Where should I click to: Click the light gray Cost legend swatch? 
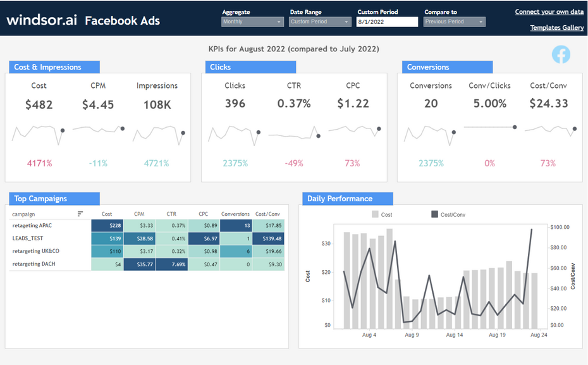(375, 214)
